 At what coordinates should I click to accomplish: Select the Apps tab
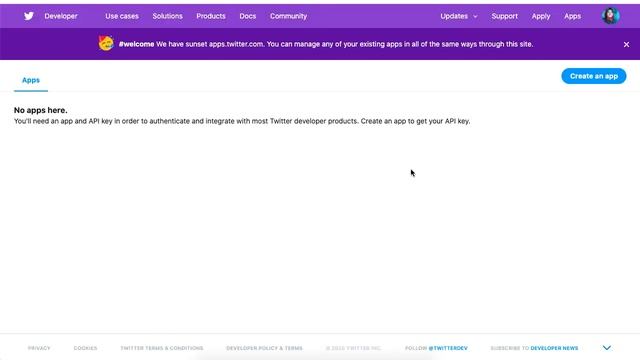pos(31,80)
